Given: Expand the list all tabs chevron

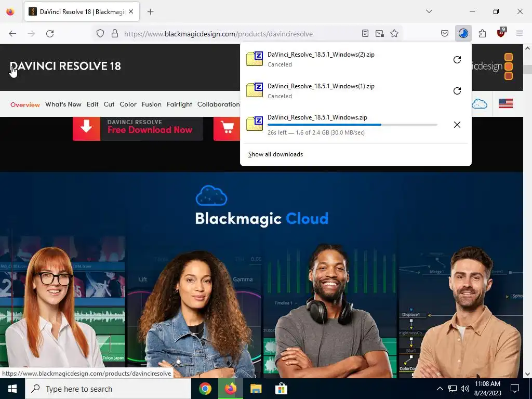Looking at the screenshot, I should [x=429, y=11].
